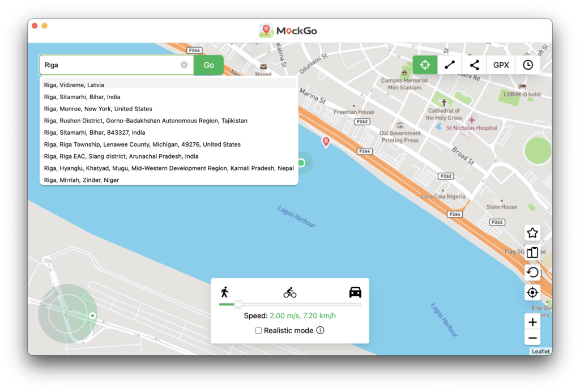This screenshot has height=392, width=580.
Task: Click Campos Memorial Mini Stadium label
Action: point(404,84)
